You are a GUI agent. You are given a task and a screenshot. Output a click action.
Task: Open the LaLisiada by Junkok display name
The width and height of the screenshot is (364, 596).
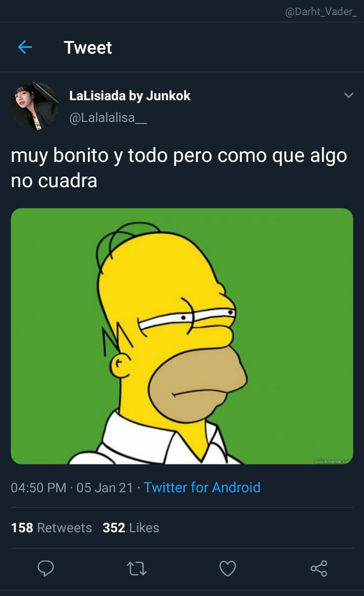pos(129,96)
